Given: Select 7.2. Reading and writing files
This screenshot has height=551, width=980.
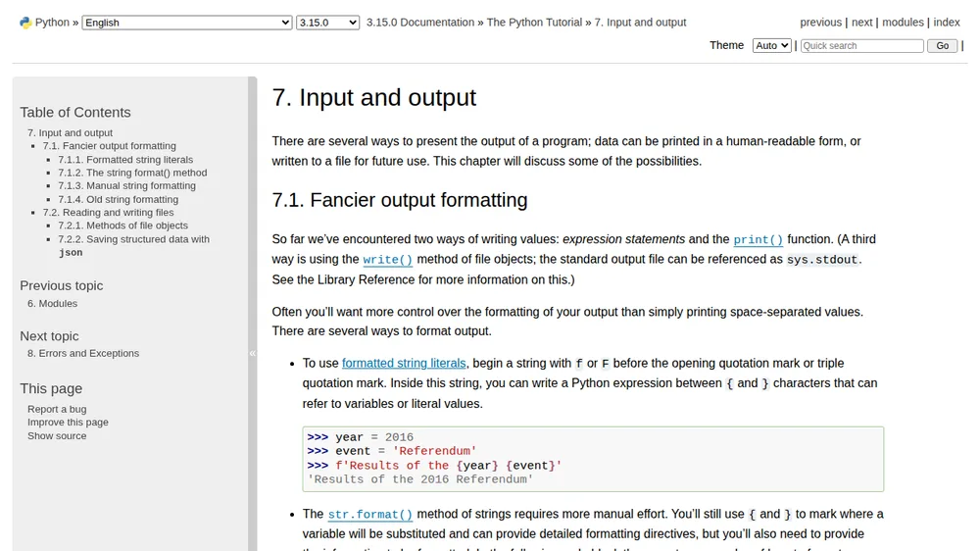Looking at the screenshot, I should pyautogui.click(x=108, y=213).
